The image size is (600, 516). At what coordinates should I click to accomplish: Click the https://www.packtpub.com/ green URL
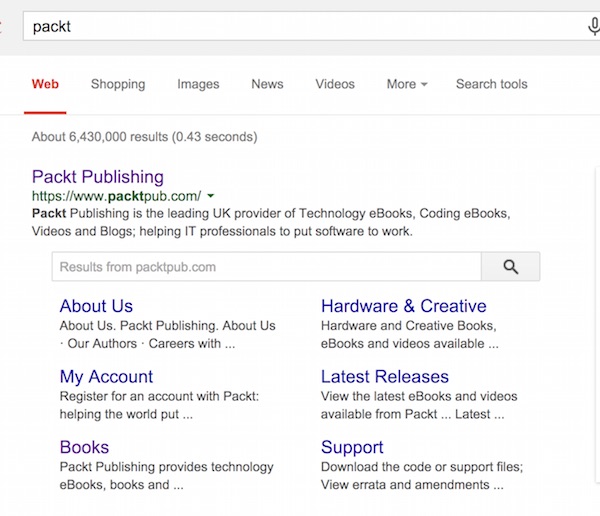click(116, 196)
